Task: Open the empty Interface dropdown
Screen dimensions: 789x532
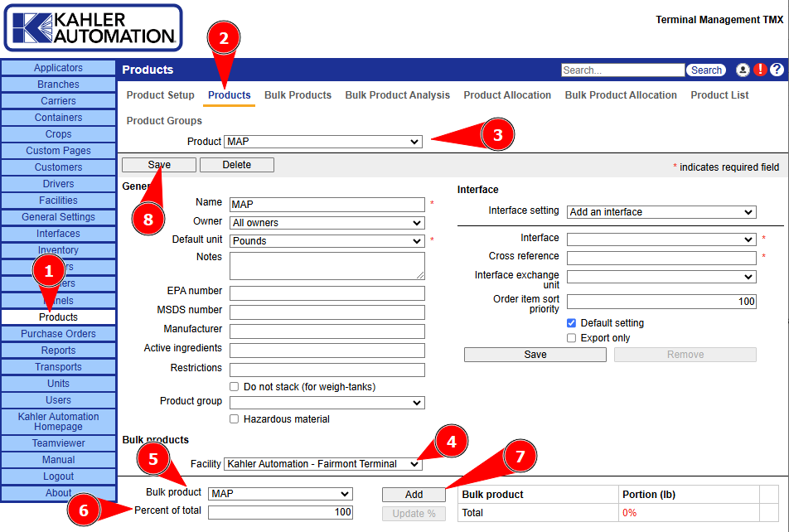Action: coord(661,239)
